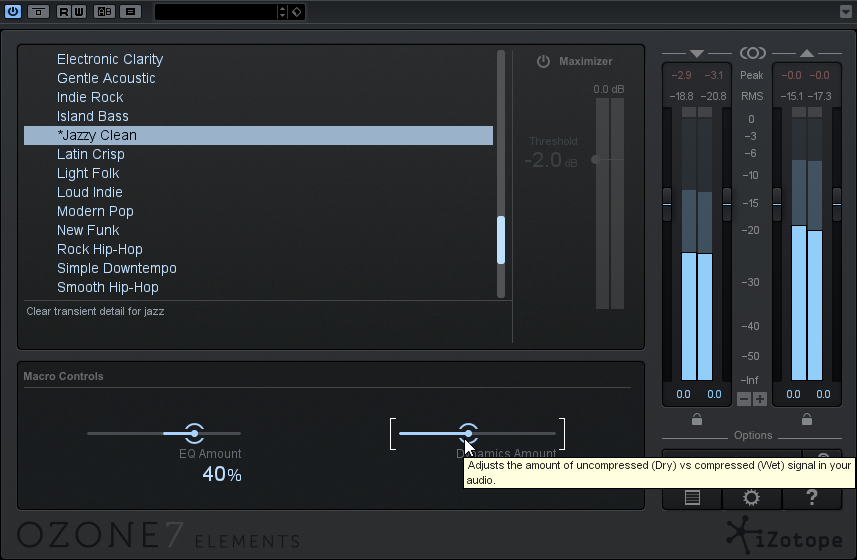The image size is (857, 560).
Task: Click the Read automation (R) button
Action: click(x=64, y=12)
